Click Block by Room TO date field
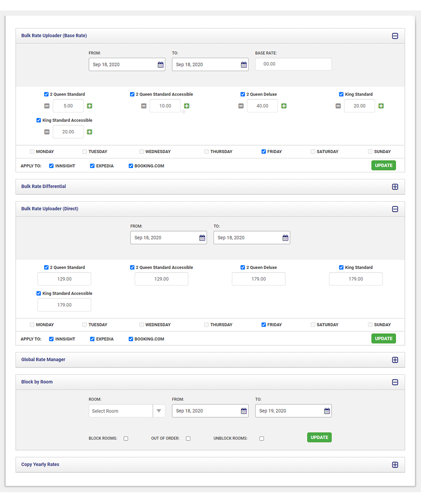This screenshot has height=504, width=421. click(293, 411)
